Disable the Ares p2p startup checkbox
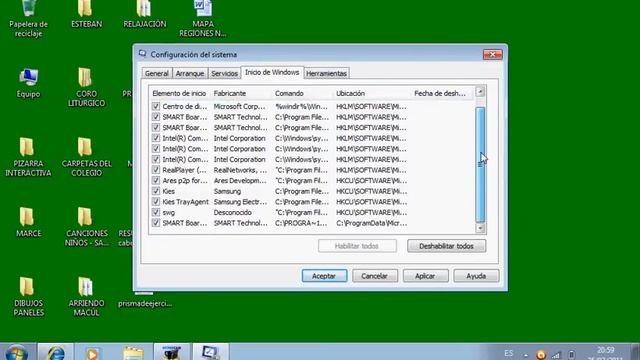The image size is (640, 360). (156, 181)
